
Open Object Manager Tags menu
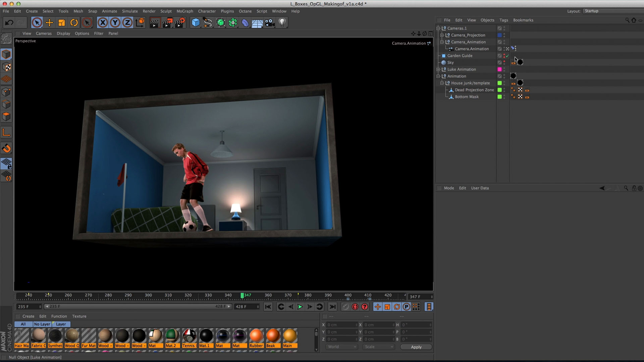pyautogui.click(x=504, y=20)
